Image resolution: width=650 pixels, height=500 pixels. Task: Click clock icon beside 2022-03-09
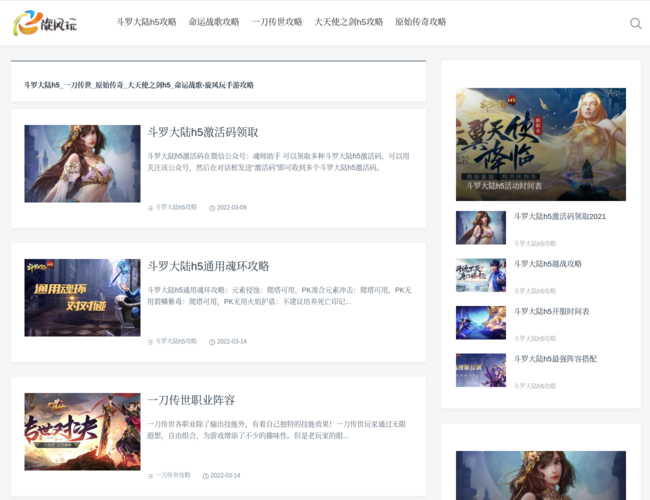pos(212,208)
